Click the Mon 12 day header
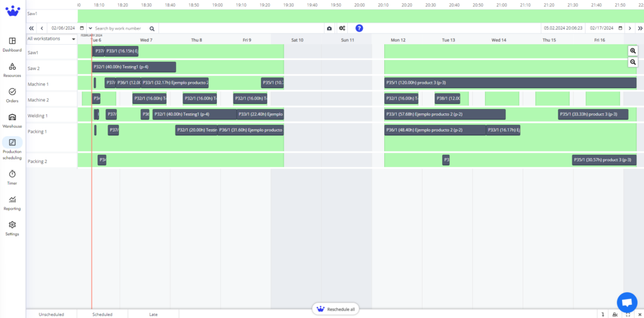The image size is (644, 318). (398, 40)
